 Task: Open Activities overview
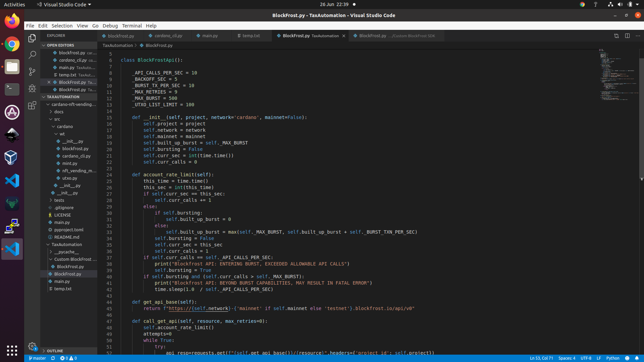(14, 4)
